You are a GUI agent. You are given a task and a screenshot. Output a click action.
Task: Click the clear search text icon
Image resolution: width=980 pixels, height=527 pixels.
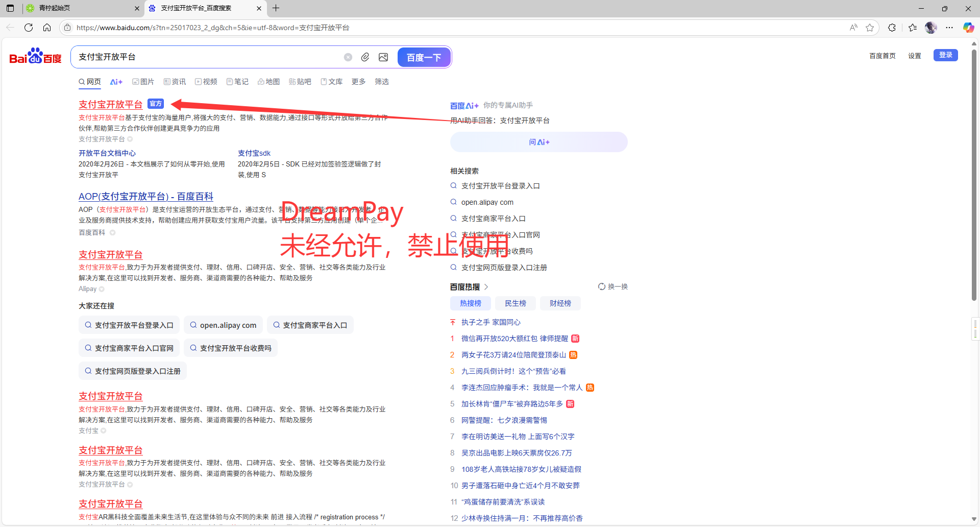(x=348, y=57)
